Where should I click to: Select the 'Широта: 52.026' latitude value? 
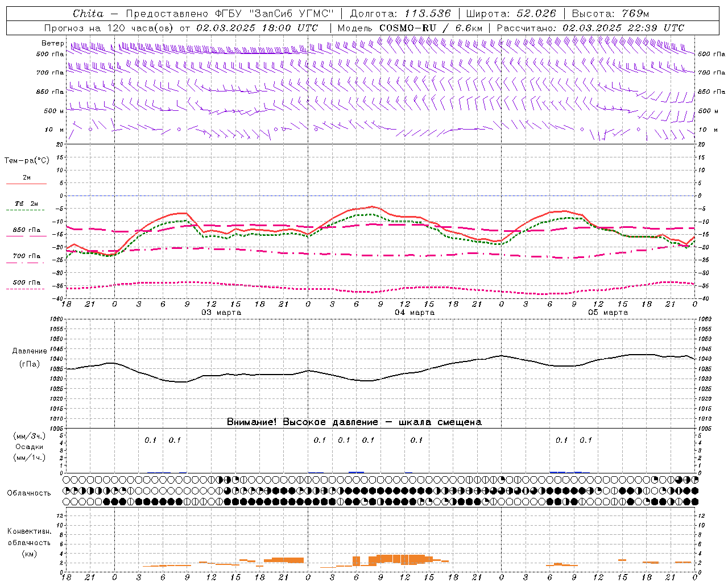(511, 14)
